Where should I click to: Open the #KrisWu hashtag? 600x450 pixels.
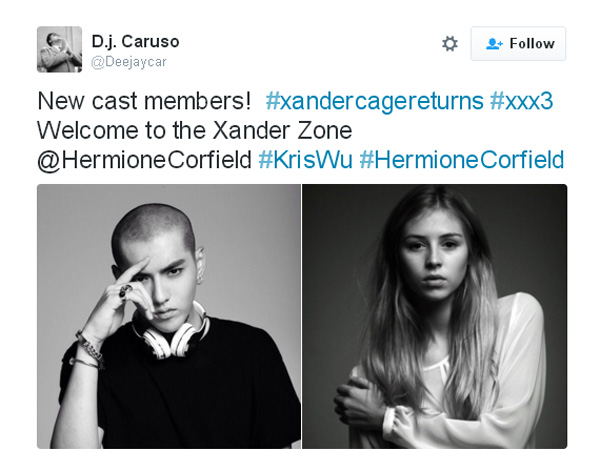point(305,160)
